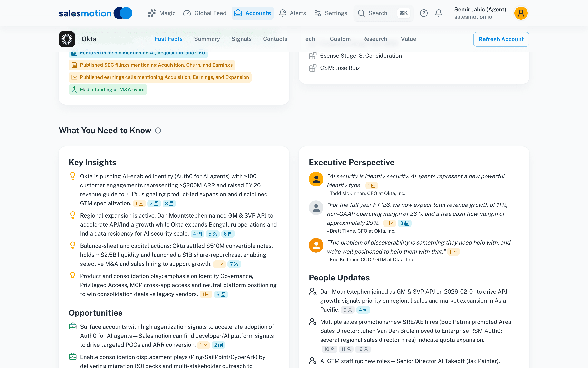Viewport: 588px width, 368px height.
Task: Open contact badge 10 under sales promotions update
Action: click(329, 349)
